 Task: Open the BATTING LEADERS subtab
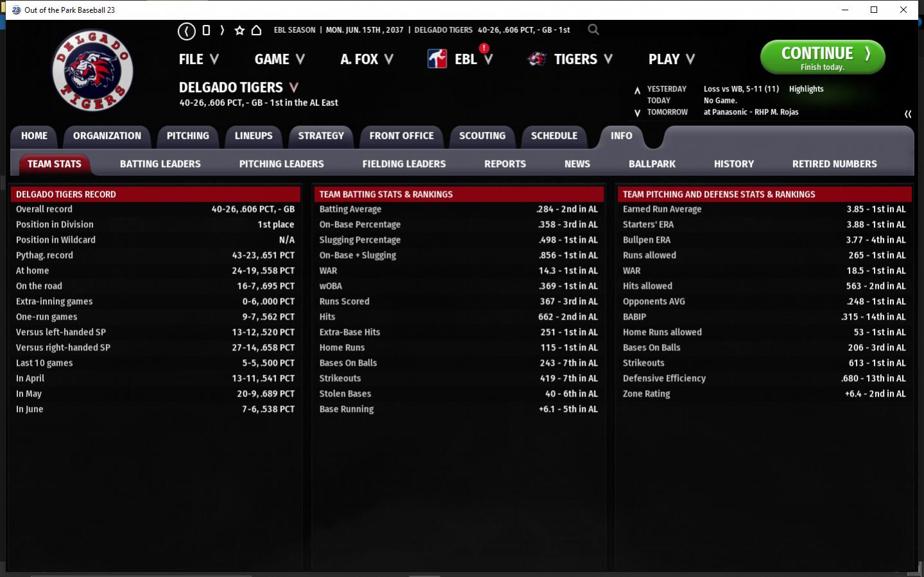pos(161,164)
